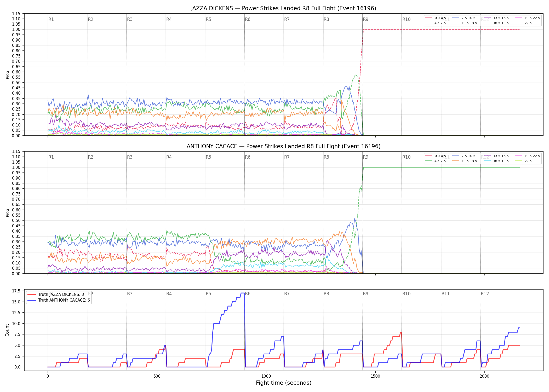
Task: Click the R8 round marker in Dickens chart
Action: point(326,19)
